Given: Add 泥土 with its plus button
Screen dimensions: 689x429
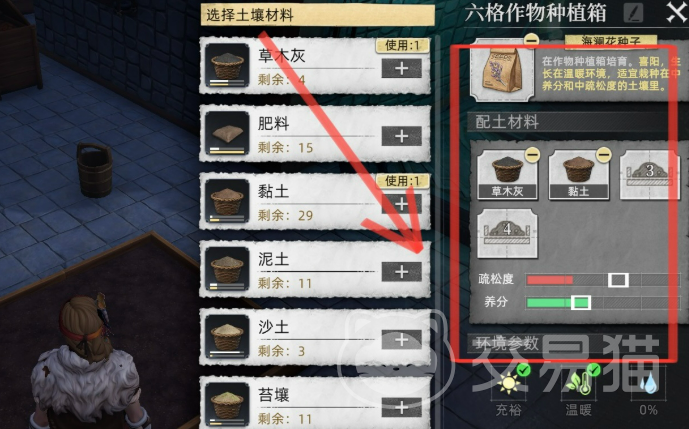Looking at the screenshot, I should 401,272.
